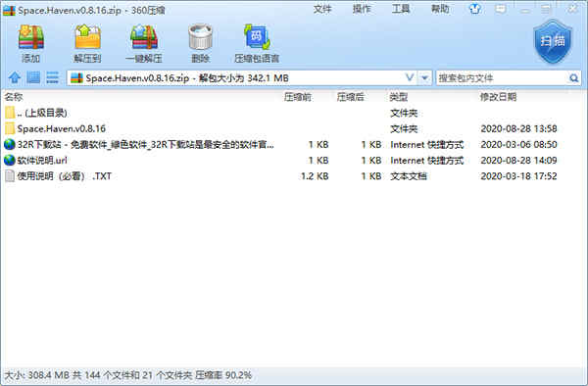Viewport: 588px width, 386px height.
Task: Select the 使用说明（必看）.TXT file name
Action: tap(64, 176)
